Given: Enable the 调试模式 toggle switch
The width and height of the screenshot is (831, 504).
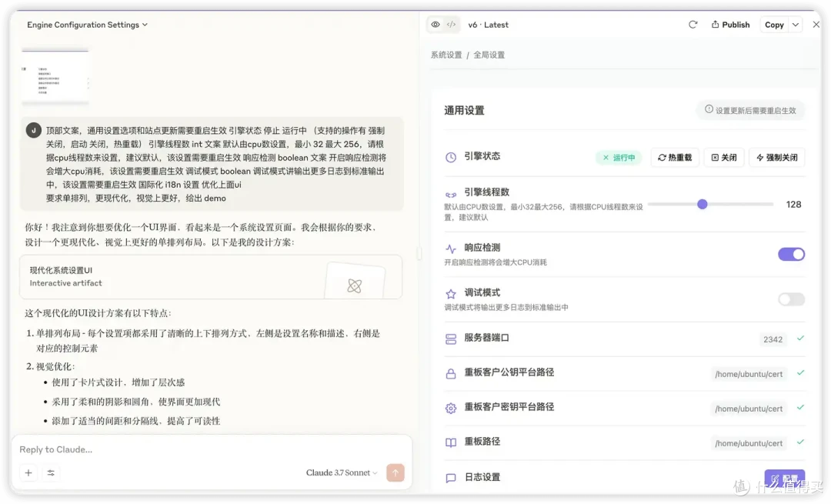Looking at the screenshot, I should (791, 299).
